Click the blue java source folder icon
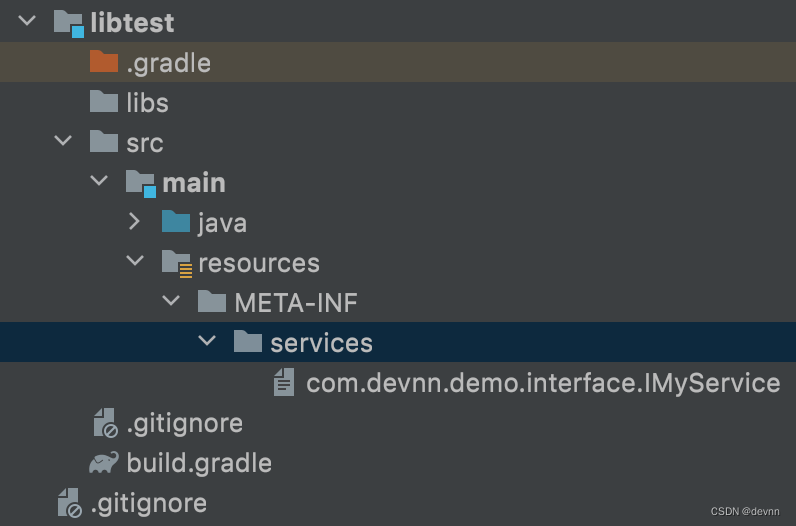The width and height of the screenshot is (796, 526). coord(176,222)
